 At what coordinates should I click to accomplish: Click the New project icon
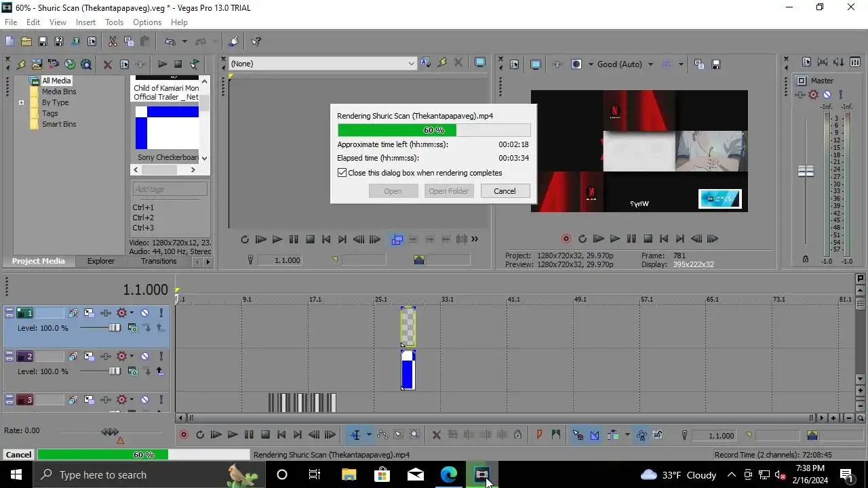[x=9, y=41]
